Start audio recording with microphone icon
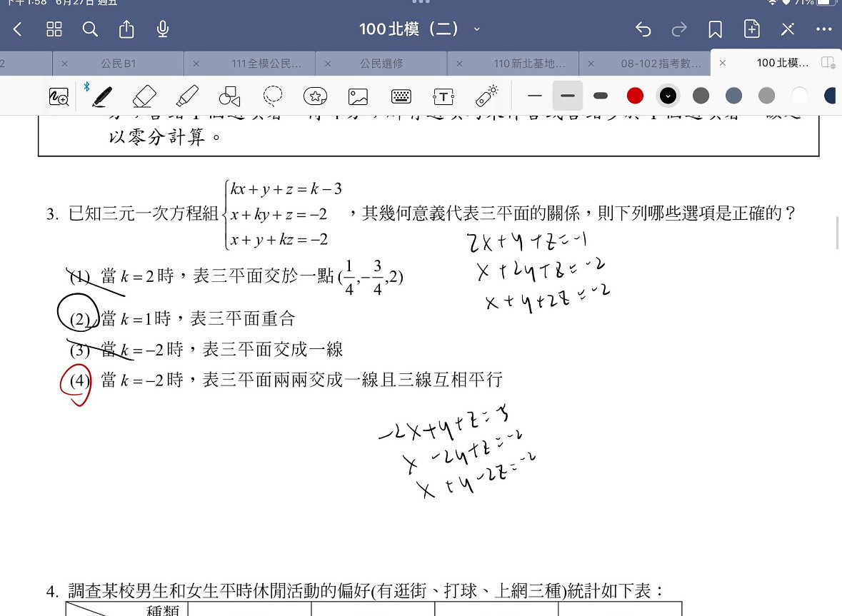The height and width of the screenshot is (616, 842). point(163,29)
